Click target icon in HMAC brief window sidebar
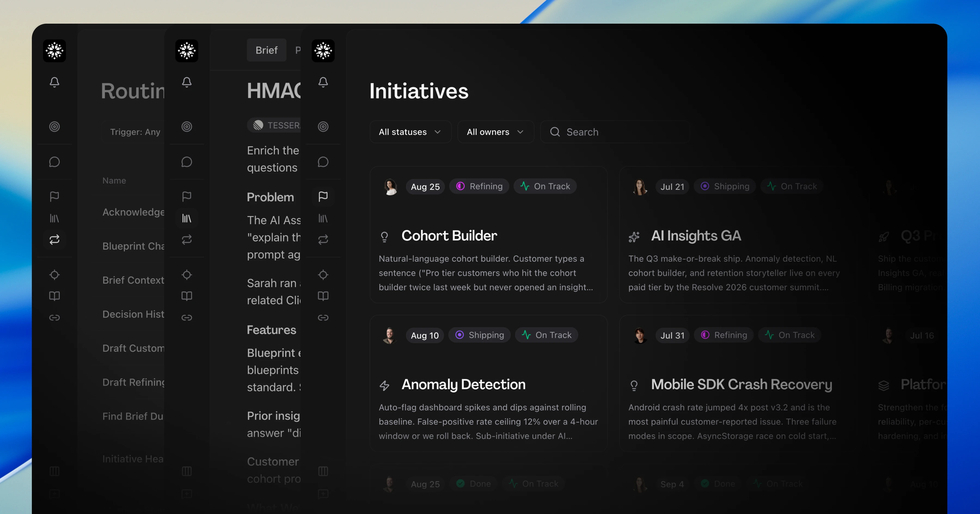The width and height of the screenshot is (980, 514). [187, 127]
